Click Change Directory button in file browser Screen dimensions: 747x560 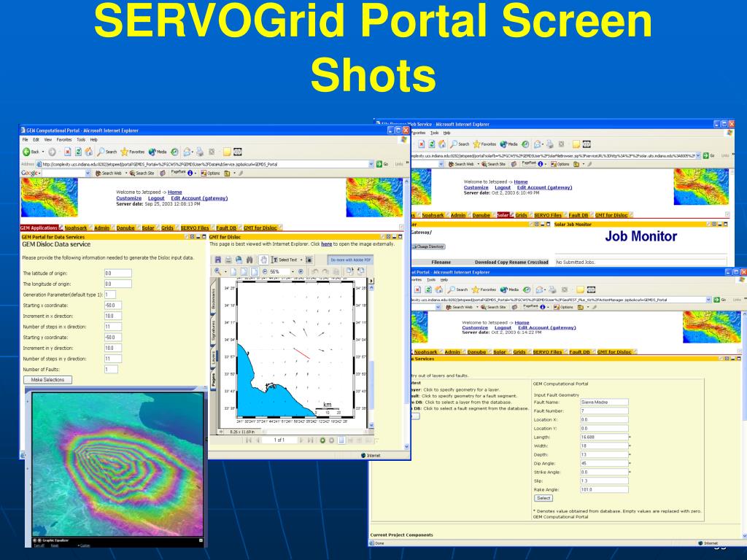[429, 246]
